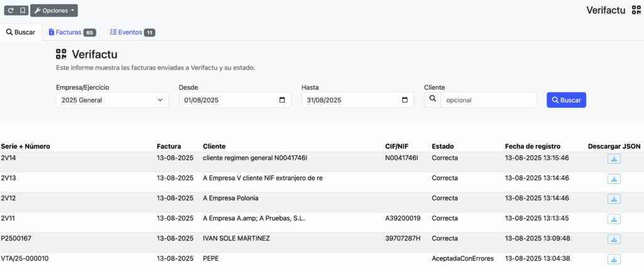Expand the Empresa/Ejercicio selector
Screen dimensions: 644x266
112,100
